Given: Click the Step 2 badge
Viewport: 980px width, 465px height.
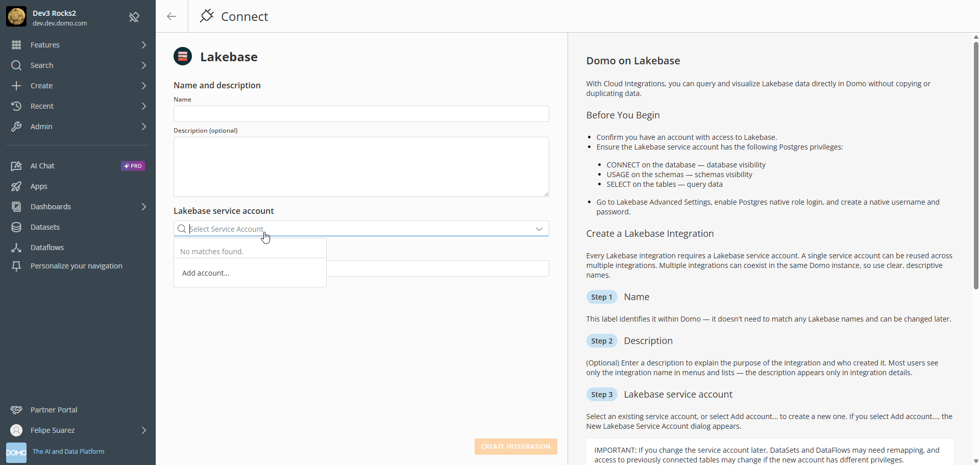Looking at the screenshot, I should click(602, 341).
